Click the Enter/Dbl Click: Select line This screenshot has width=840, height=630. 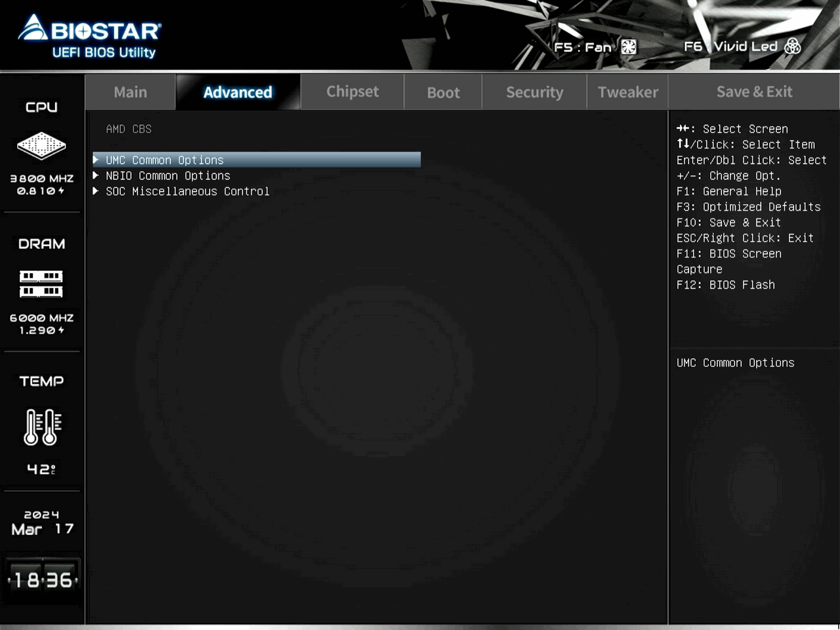click(x=752, y=160)
